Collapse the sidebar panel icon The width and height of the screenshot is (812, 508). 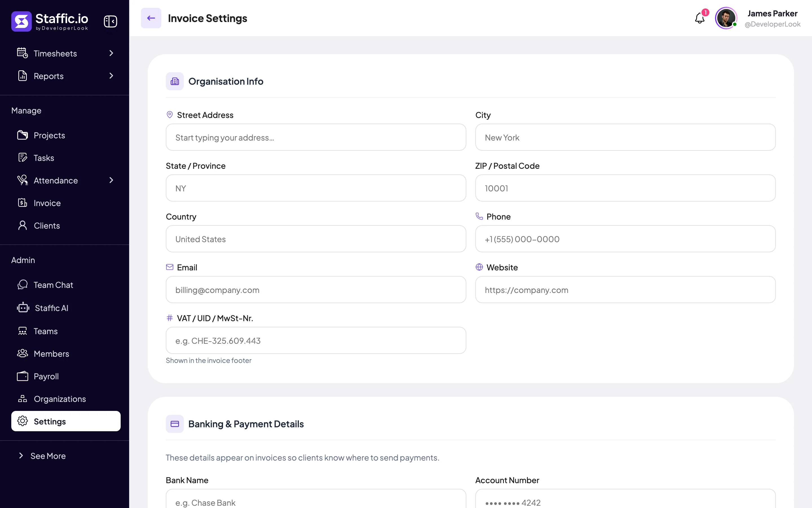111,21
